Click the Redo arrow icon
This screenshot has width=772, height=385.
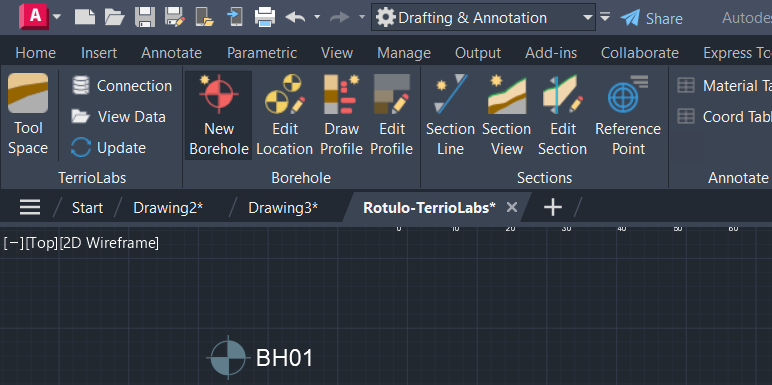pos(340,17)
